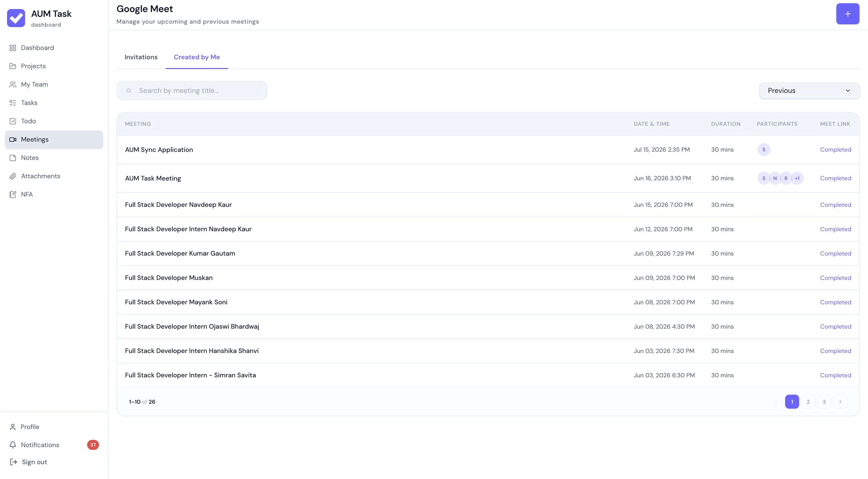868x479 pixels.
Task: Open AUM Task Meeting row
Action: click(488, 178)
